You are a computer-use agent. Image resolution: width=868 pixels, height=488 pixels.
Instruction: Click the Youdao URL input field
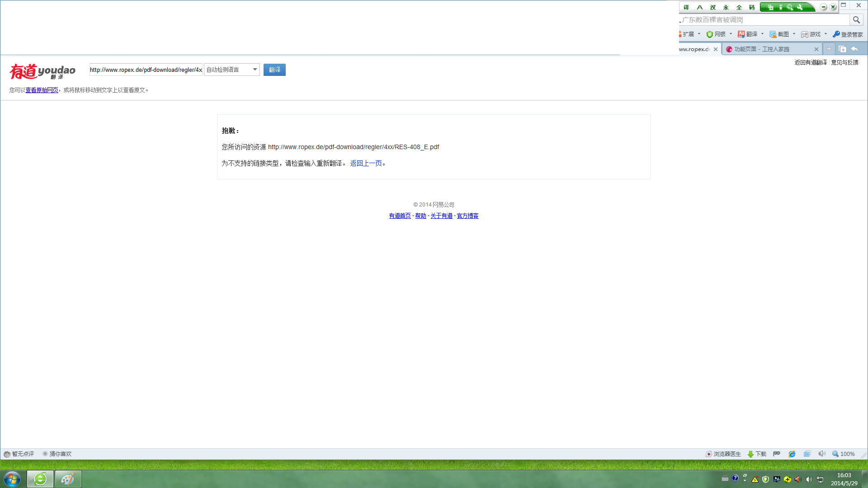tap(146, 70)
